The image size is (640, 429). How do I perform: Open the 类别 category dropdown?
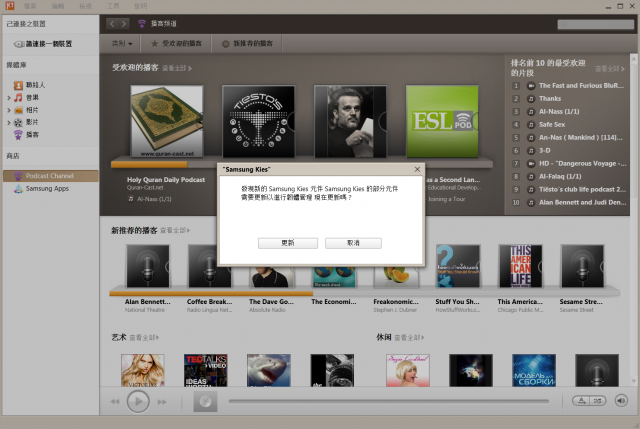click(x=122, y=43)
